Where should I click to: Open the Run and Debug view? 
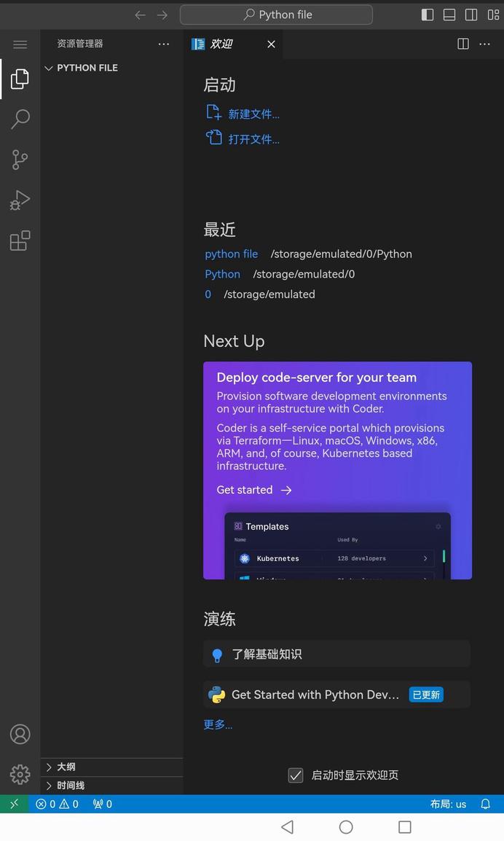pos(20,200)
